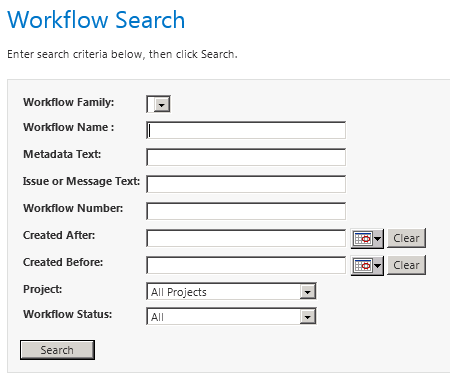Open the Project dropdown showing All Projects
Screen dimensions: 450x377
click(231, 292)
